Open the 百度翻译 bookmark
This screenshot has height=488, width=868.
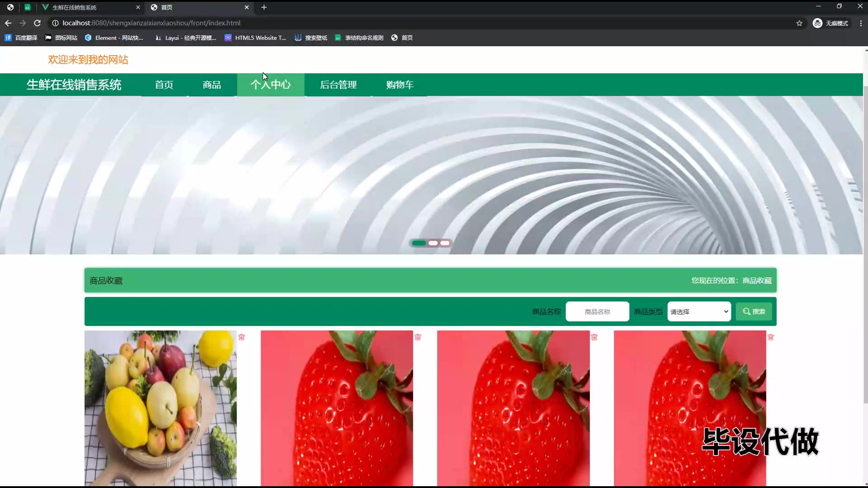(21, 38)
